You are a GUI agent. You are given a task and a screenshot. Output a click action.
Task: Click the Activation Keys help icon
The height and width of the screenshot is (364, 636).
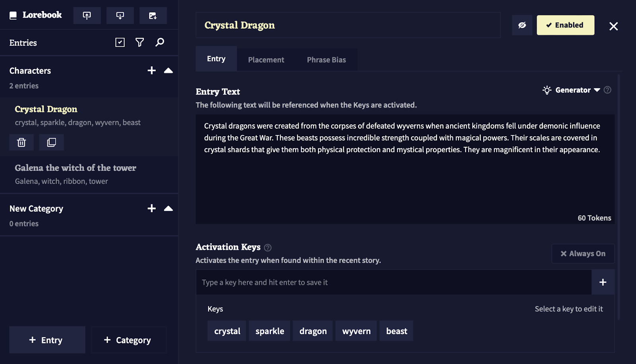pyautogui.click(x=268, y=248)
